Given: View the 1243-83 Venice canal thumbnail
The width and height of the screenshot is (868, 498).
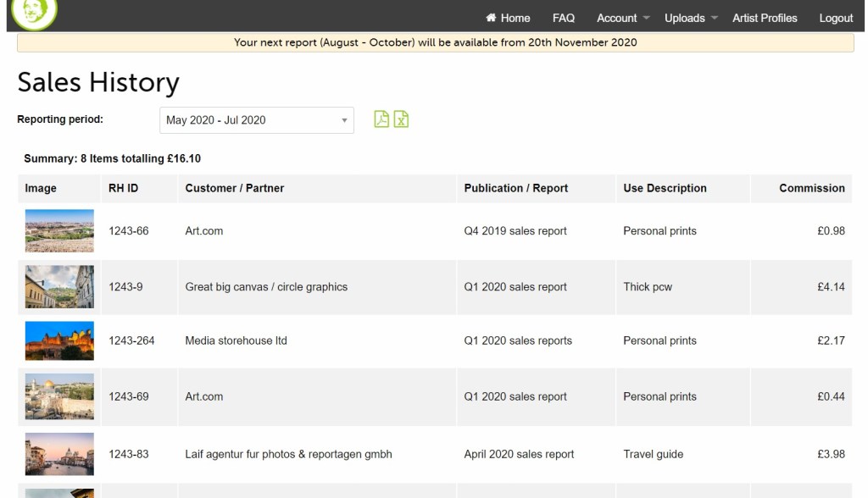Looking at the screenshot, I should pyautogui.click(x=59, y=455).
